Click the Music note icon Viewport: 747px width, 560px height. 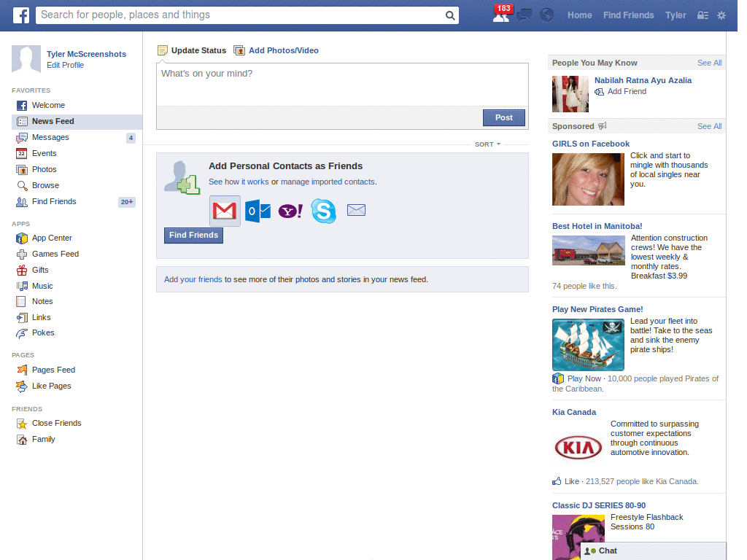pyautogui.click(x=22, y=286)
